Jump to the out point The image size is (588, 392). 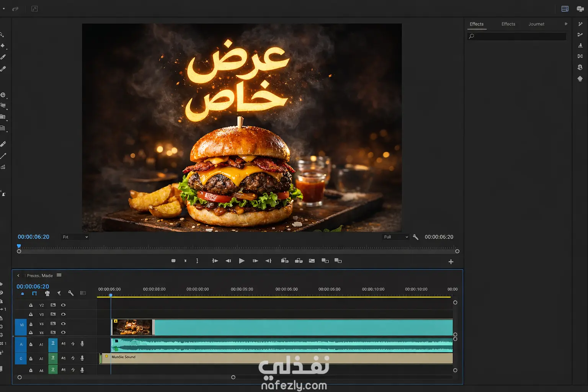click(269, 261)
